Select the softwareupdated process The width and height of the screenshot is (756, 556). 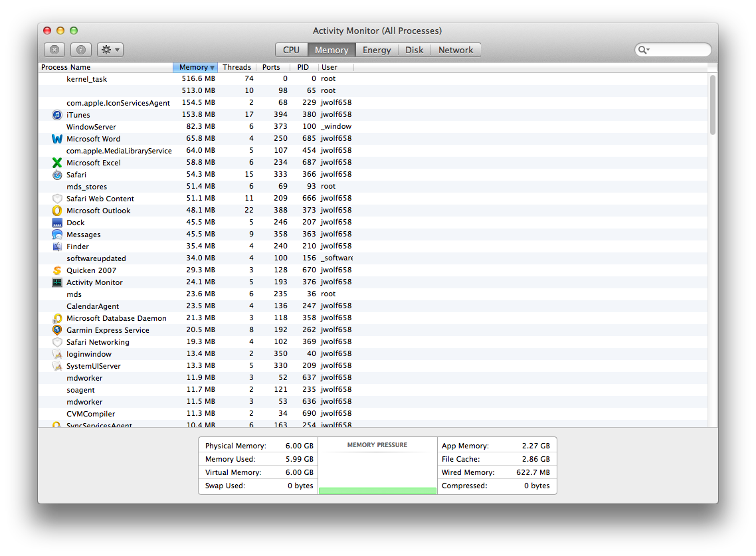coord(96,258)
